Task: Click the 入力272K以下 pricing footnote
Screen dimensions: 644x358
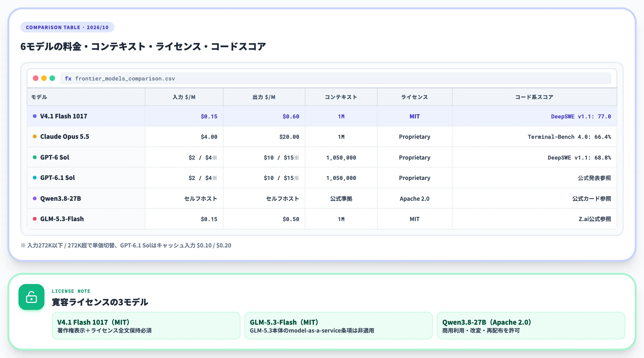Action: pos(126,246)
